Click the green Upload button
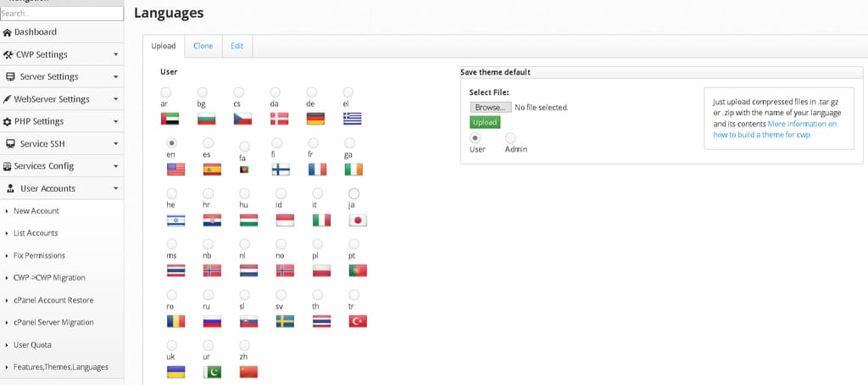 (x=485, y=122)
